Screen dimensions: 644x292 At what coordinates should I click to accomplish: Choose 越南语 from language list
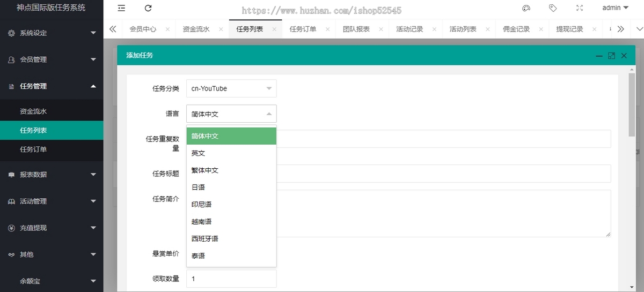click(231, 222)
